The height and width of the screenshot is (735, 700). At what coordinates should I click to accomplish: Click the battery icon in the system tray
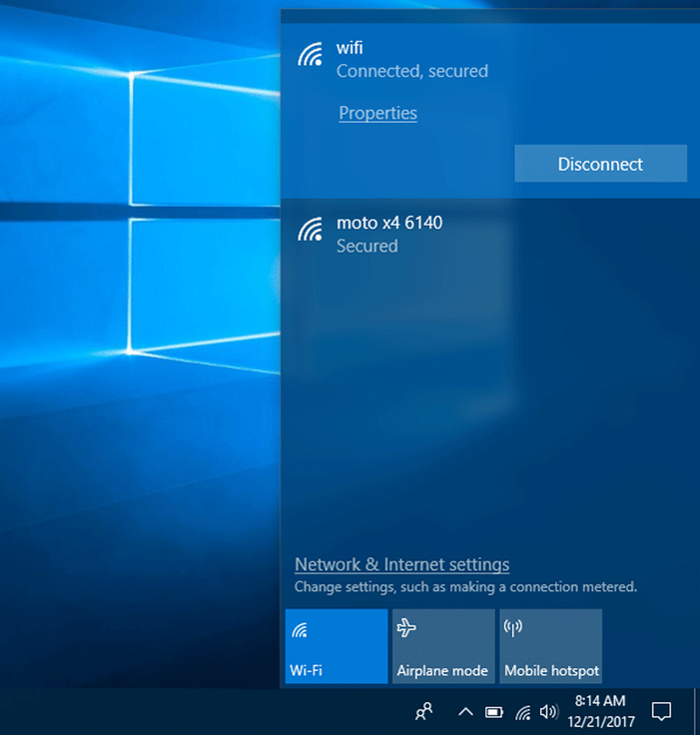(x=494, y=711)
